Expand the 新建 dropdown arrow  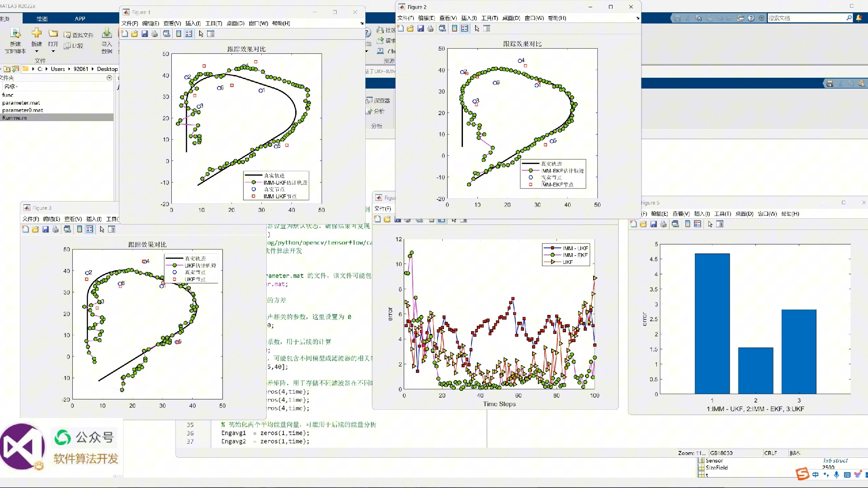[37, 52]
